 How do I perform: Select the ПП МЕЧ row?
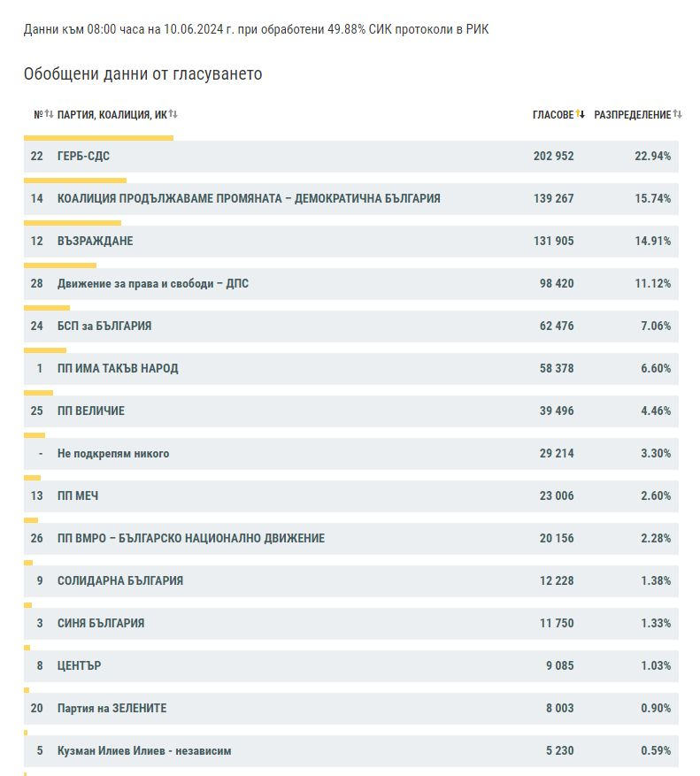tap(351, 497)
